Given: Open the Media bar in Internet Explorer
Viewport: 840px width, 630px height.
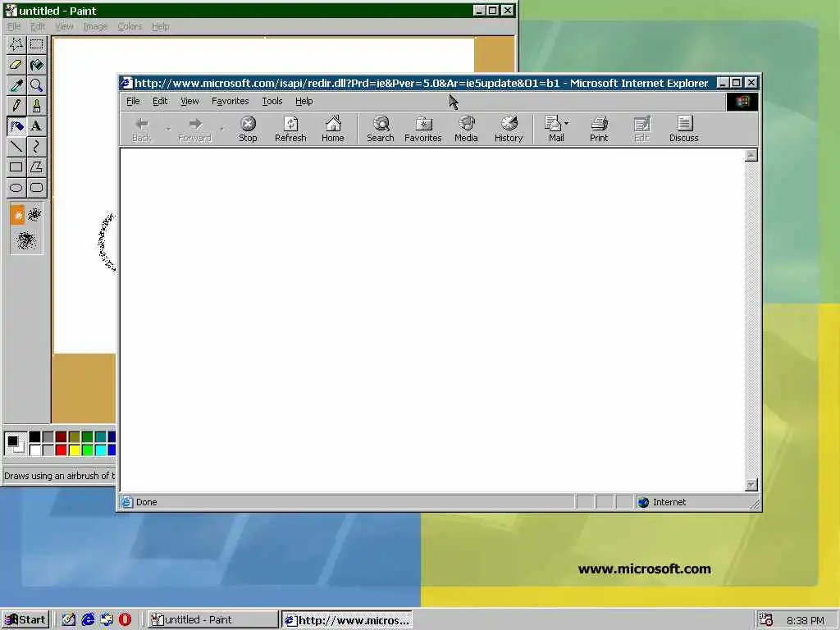Looking at the screenshot, I should (466, 129).
